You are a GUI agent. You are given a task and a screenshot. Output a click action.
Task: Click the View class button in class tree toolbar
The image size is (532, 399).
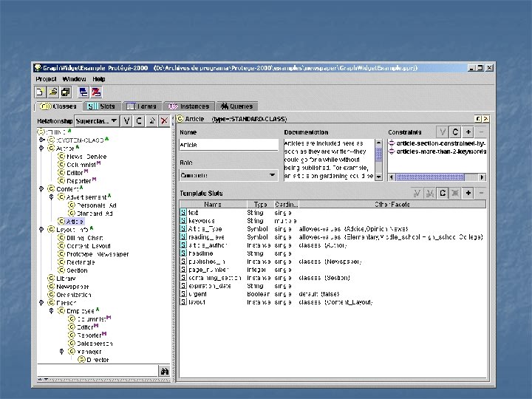[x=126, y=120]
